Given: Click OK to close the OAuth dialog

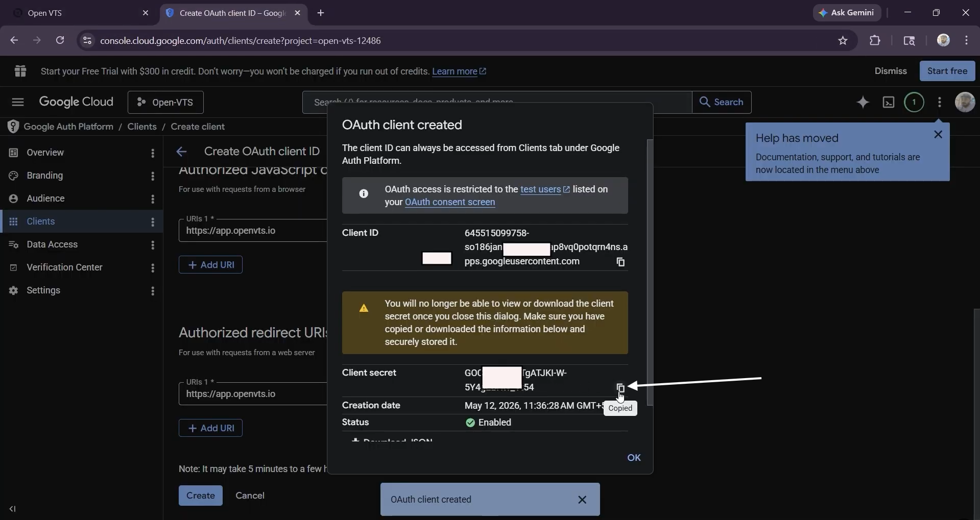Looking at the screenshot, I should (634, 458).
